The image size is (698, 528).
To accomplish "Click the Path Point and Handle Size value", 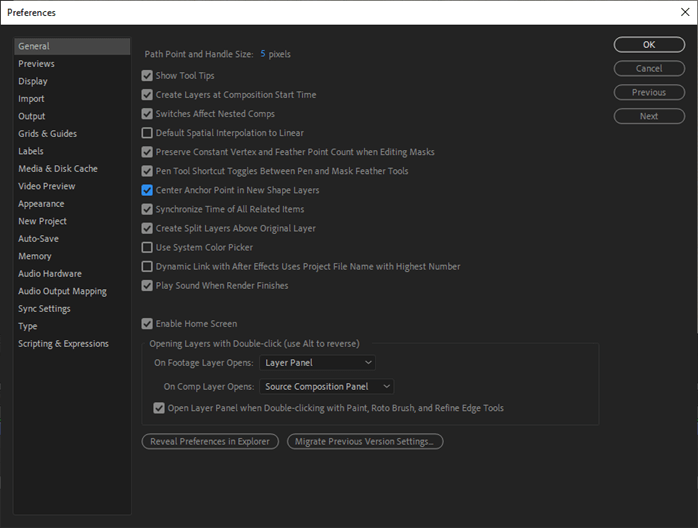I will [263, 54].
